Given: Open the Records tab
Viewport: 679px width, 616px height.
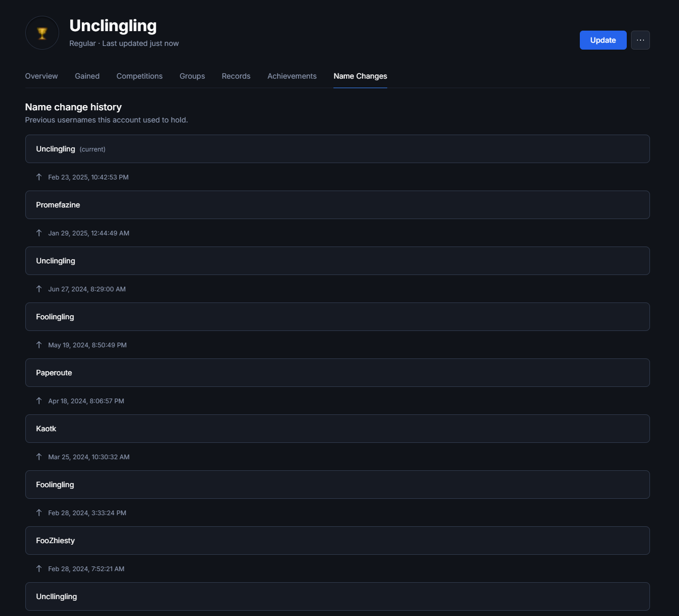Looking at the screenshot, I should [236, 76].
